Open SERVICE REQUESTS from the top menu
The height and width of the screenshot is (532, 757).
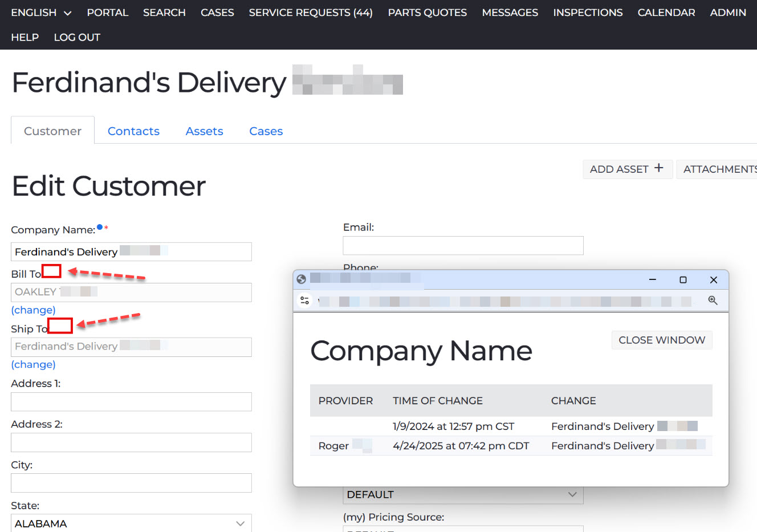(x=310, y=12)
